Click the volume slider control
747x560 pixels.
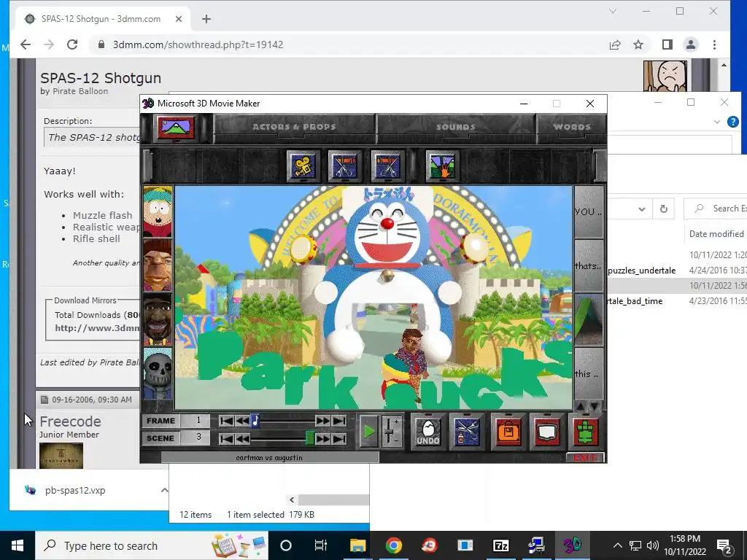pyautogui.click(x=390, y=432)
